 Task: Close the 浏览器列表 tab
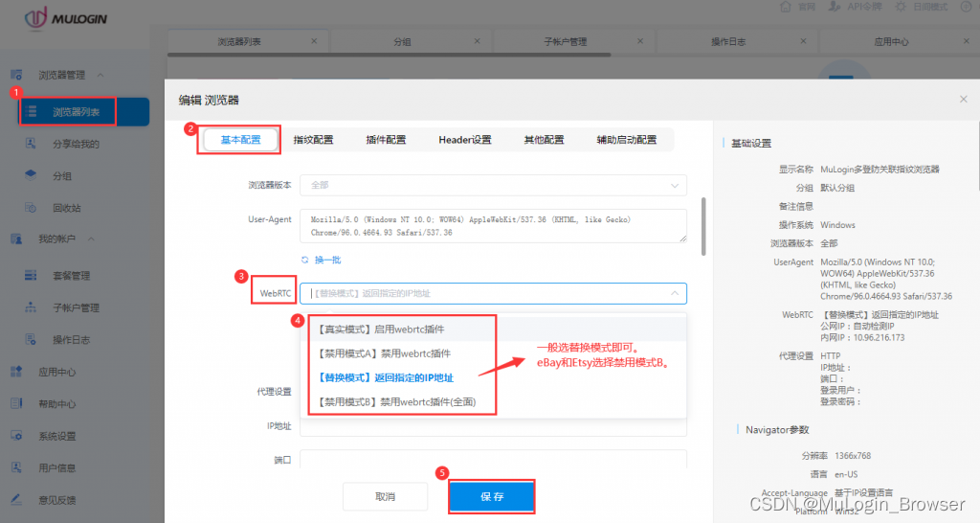pyautogui.click(x=314, y=40)
